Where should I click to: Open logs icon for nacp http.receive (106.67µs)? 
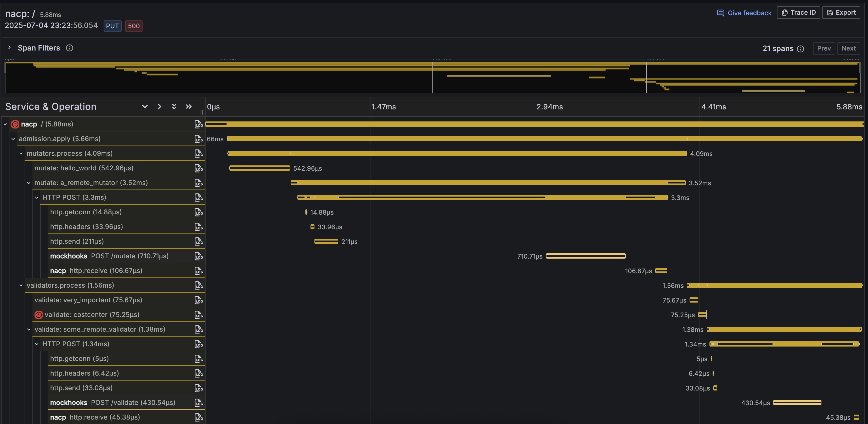coord(199,271)
